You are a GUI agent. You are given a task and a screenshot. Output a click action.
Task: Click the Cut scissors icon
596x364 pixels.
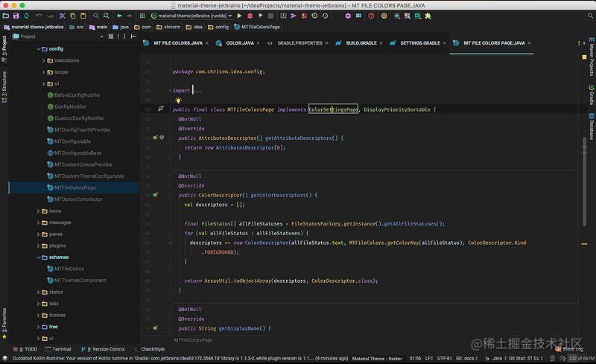(x=62, y=16)
